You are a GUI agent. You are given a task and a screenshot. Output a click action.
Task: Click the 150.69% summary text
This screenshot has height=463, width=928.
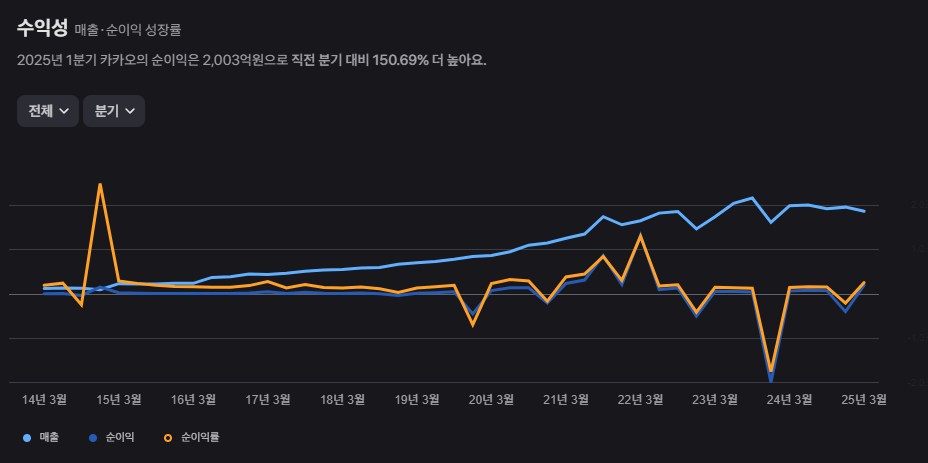pos(400,61)
